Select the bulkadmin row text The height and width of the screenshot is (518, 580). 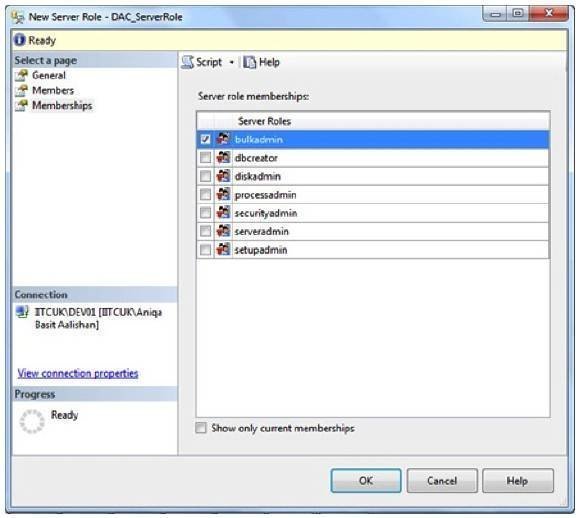(x=259, y=139)
